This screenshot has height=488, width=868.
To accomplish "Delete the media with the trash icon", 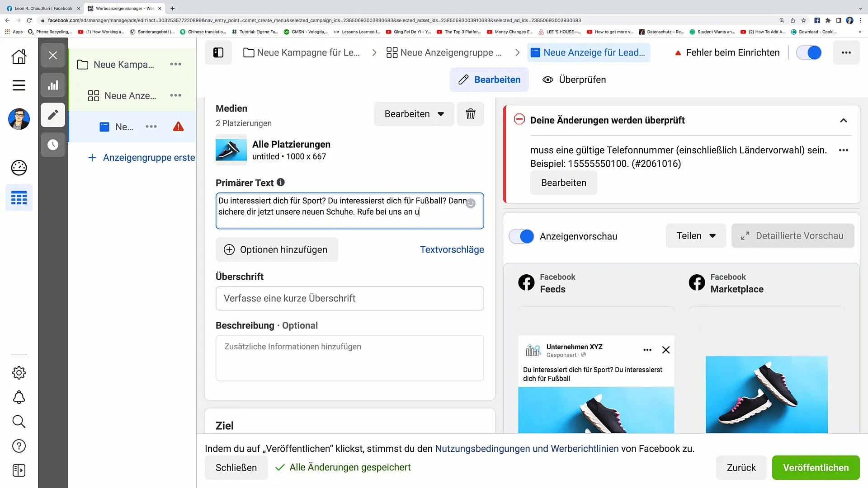I will point(471,114).
